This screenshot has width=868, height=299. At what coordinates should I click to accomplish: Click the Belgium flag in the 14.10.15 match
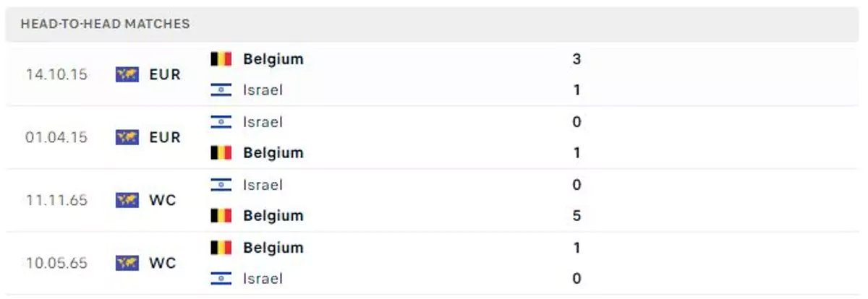221,59
